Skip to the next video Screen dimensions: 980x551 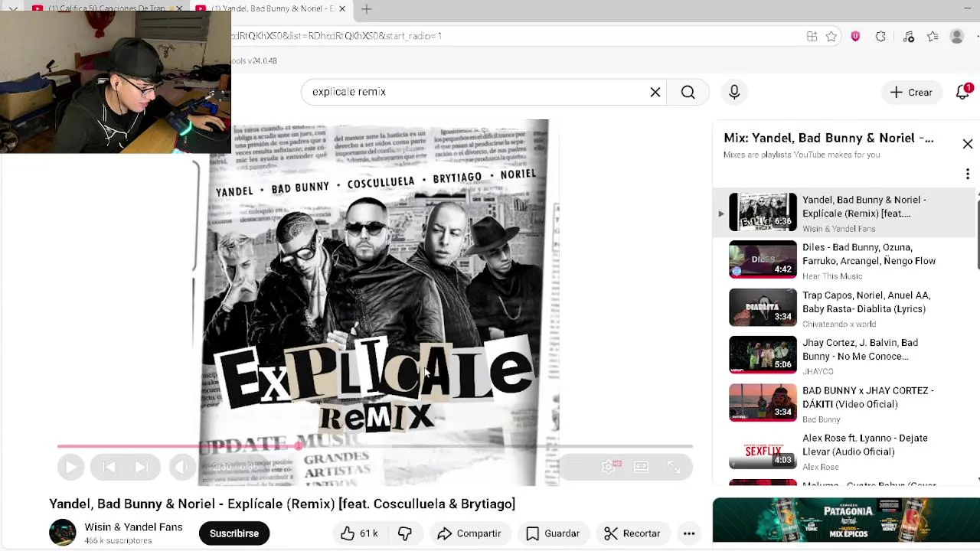pyautogui.click(x=142, y=467)
